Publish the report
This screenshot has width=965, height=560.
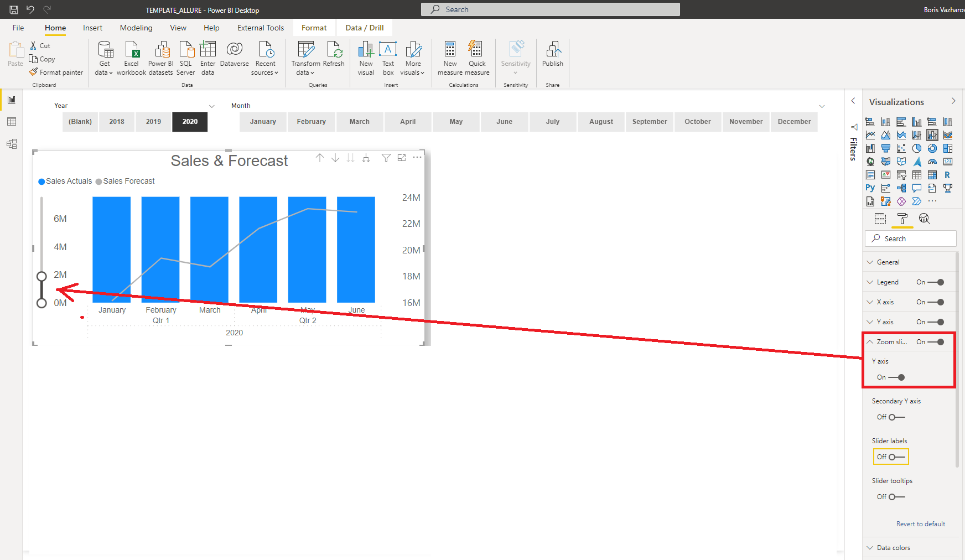[x=553, y=54]
